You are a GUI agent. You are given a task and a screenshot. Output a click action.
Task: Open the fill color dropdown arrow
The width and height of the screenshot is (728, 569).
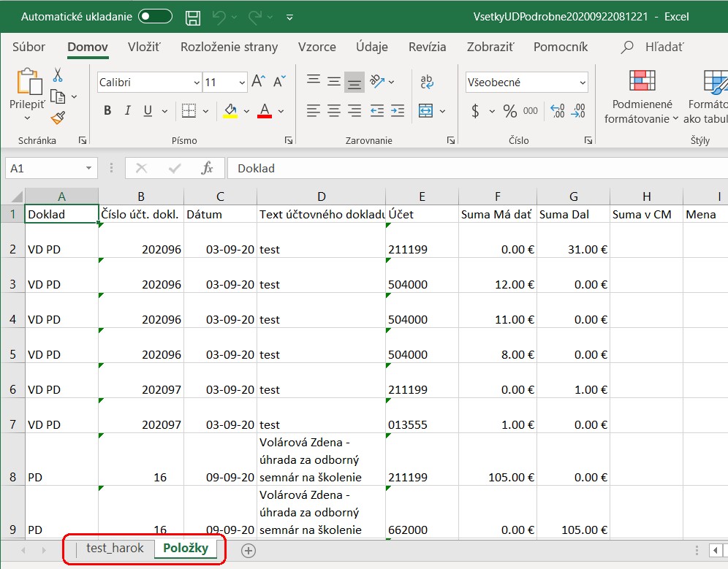246,111
